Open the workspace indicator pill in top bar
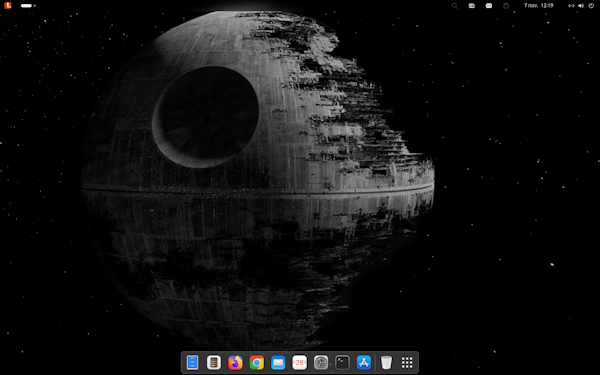This screenshot has width=600, height=375. coord(26,6)
